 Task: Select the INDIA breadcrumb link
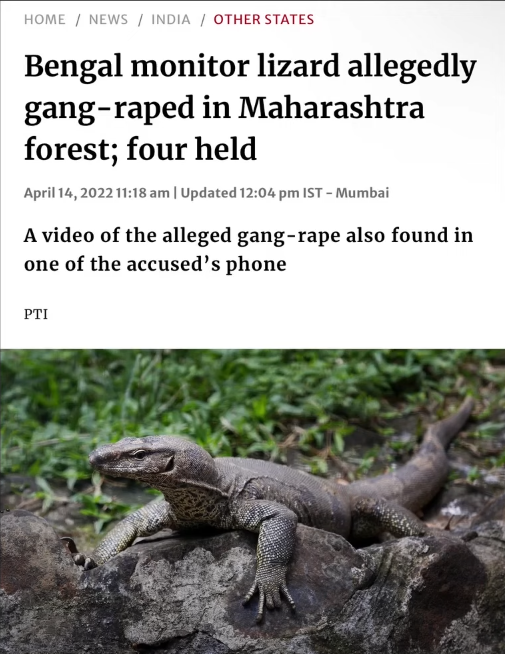(171, 20)
